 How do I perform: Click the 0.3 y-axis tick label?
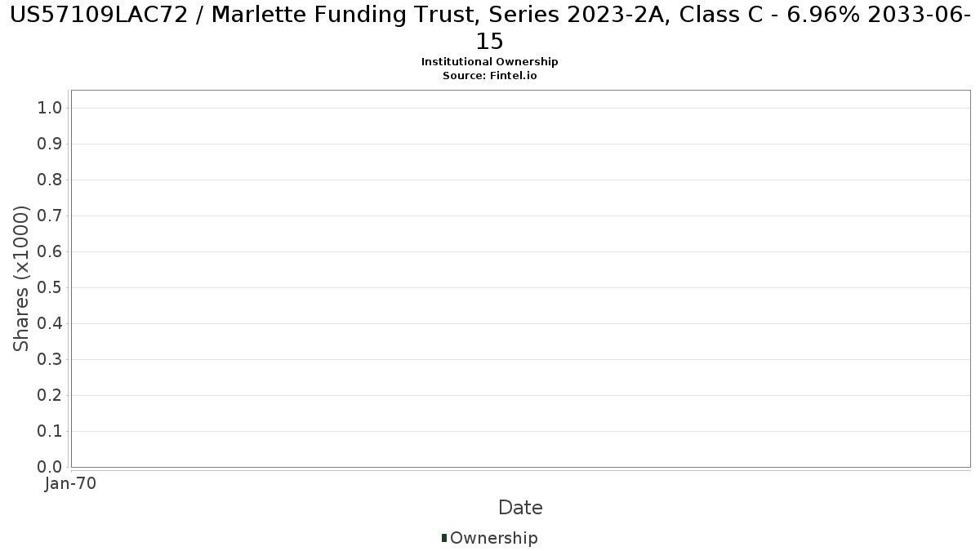(x=51, y=359)
